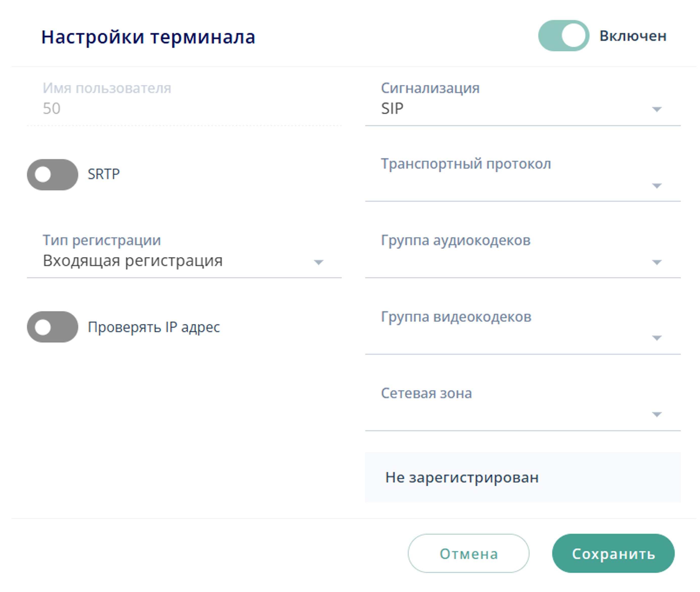
Task: Click the Имя пользователя field with 50
Action: (184, 103)
